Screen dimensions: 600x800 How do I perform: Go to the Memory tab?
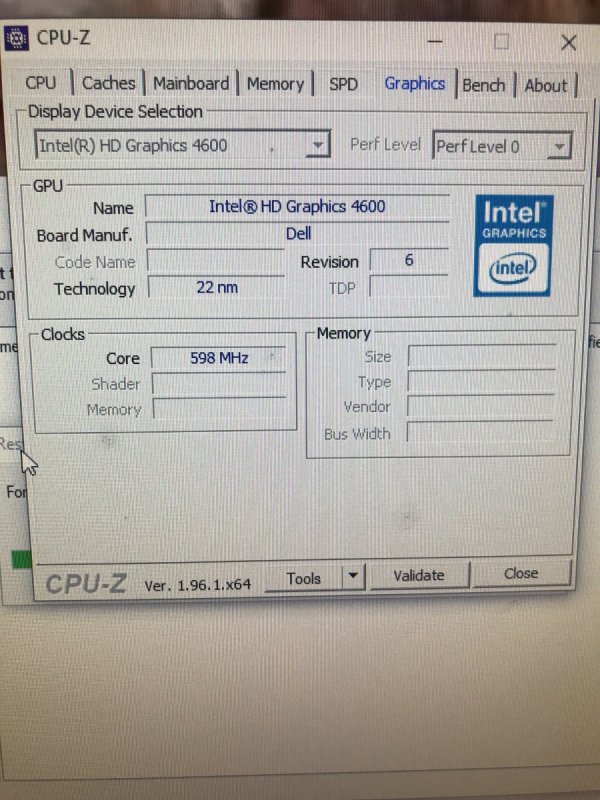[x=276, y=84]
